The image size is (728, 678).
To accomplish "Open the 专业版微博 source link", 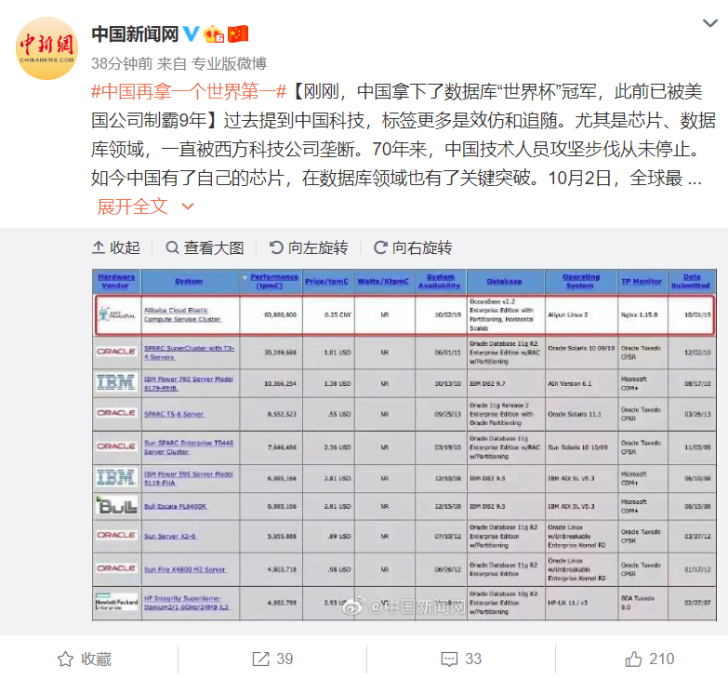I will point(229,64).
